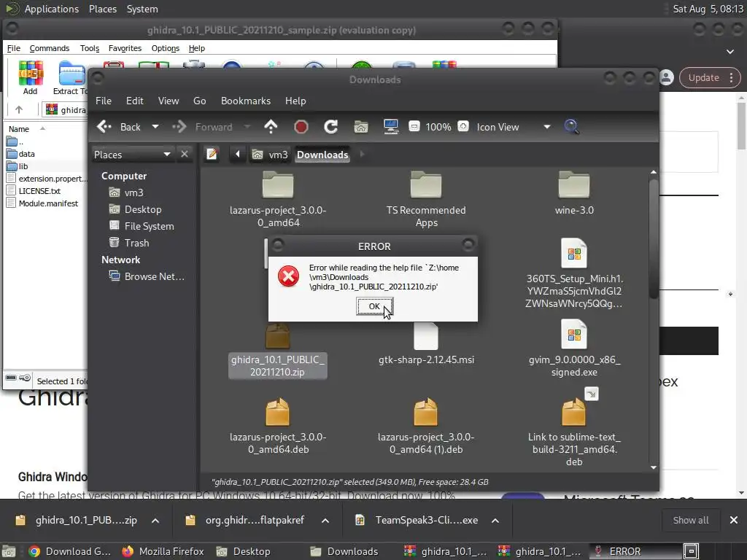Screen dimensions: 747x560
Task: Open Applications menu in top panel
Action: click(52, 9)
